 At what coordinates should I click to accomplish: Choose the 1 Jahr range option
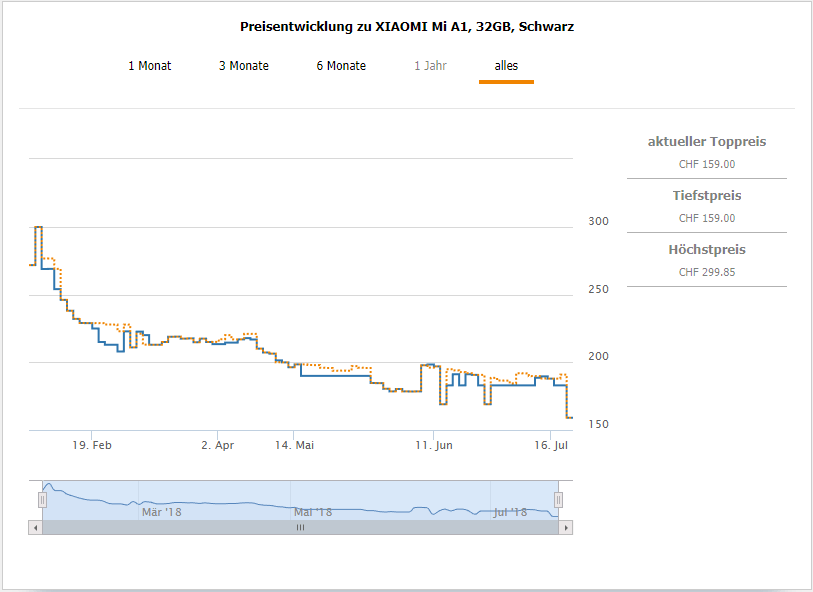[430, 66]
